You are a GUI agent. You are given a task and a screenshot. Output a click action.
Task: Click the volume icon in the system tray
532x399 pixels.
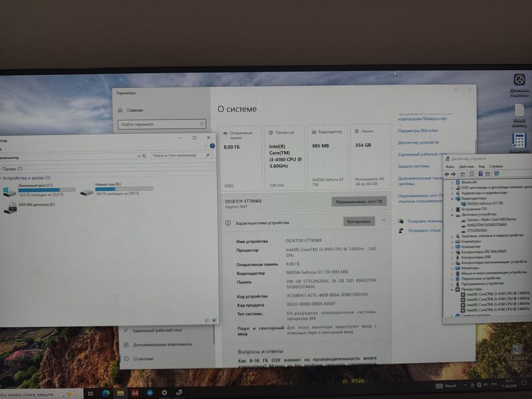[485, 385]
